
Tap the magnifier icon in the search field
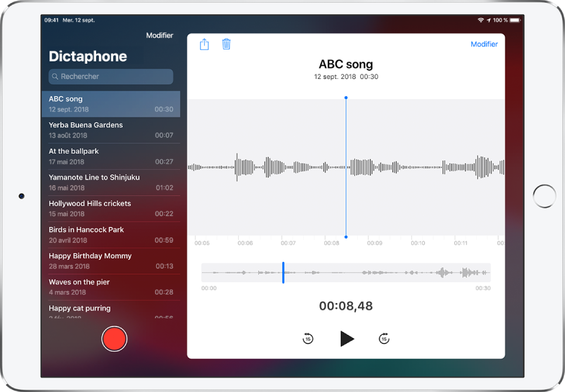55,77
